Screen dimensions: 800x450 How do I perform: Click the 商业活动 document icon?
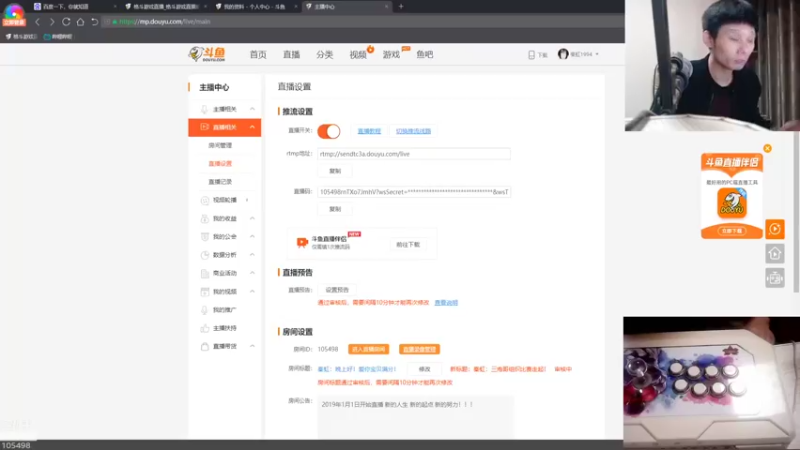205,273
